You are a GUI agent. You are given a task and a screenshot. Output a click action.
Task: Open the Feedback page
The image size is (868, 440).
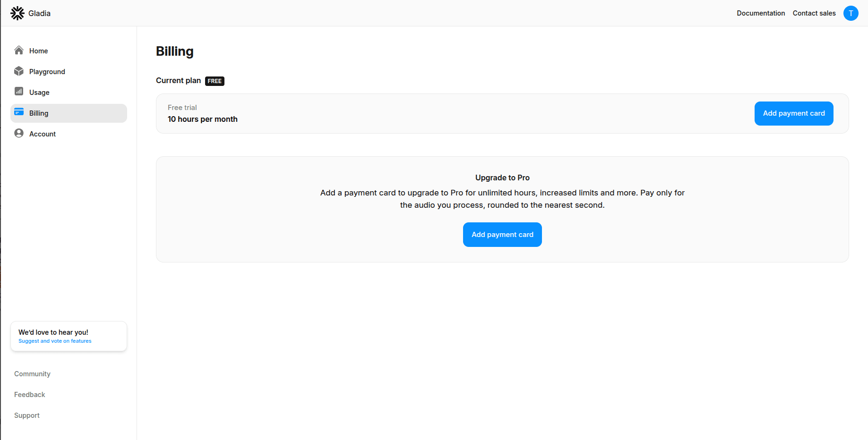(29, 394)
